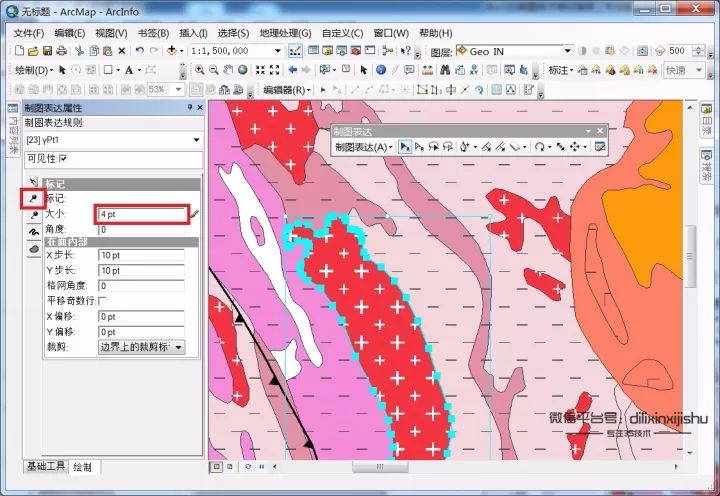Click the horizontal scrollbar thumb under the map
Screen dimensions: 720x496
(x=380, y=467)
